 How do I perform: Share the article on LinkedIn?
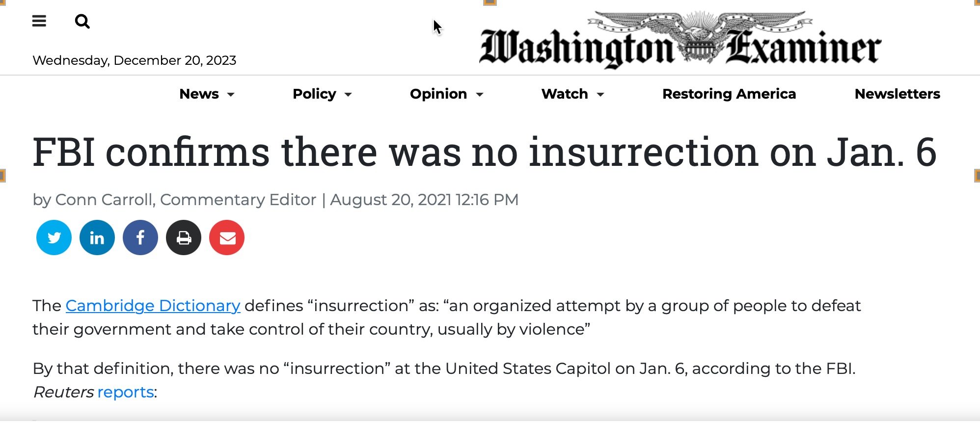point(97,238)
